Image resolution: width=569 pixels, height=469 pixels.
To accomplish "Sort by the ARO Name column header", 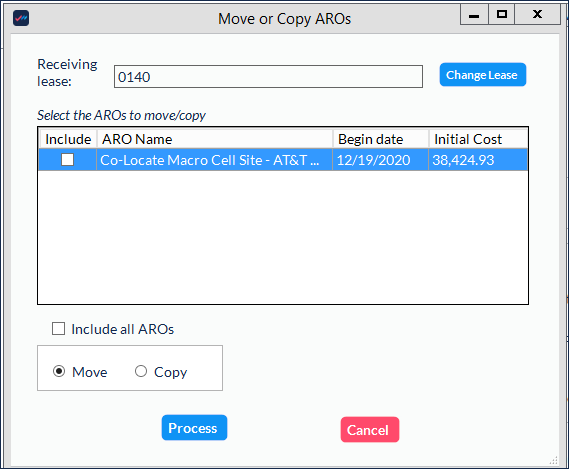I will [x=215, y=139].
